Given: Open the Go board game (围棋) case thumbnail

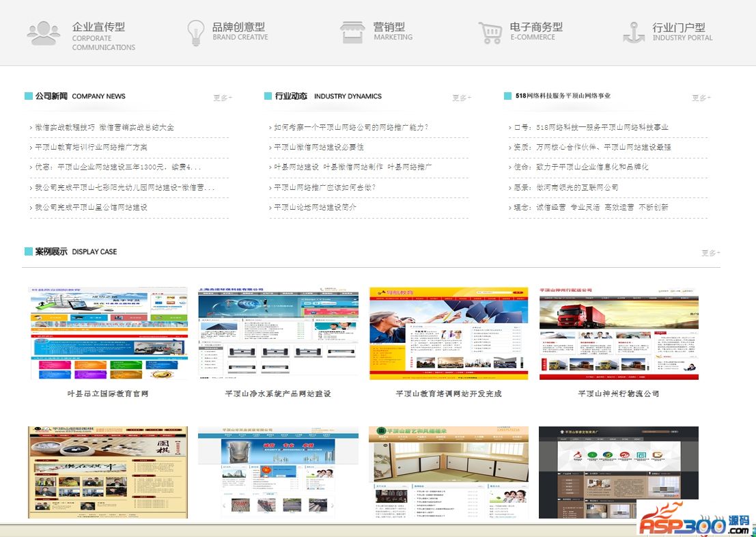Looking at the screenshot, I should [x=108, y=472].
